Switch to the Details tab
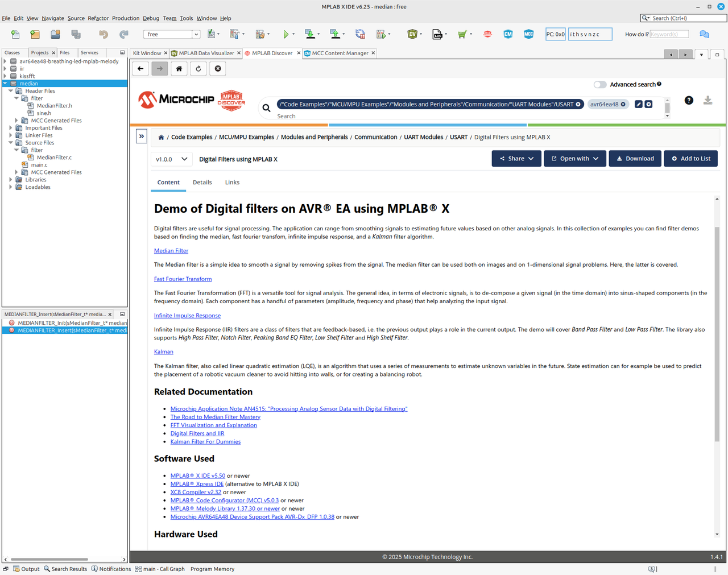This screenshot has width=728, height=575. [202, 183]
